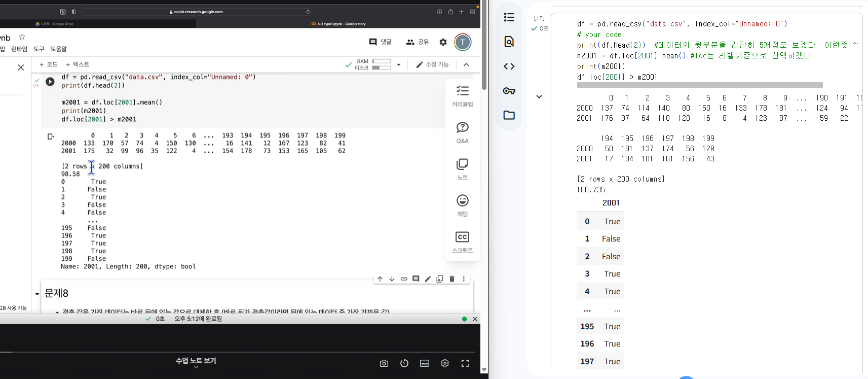Open the secrets key panel
Screen dimensions: 868x379
(x=509, y=91)
